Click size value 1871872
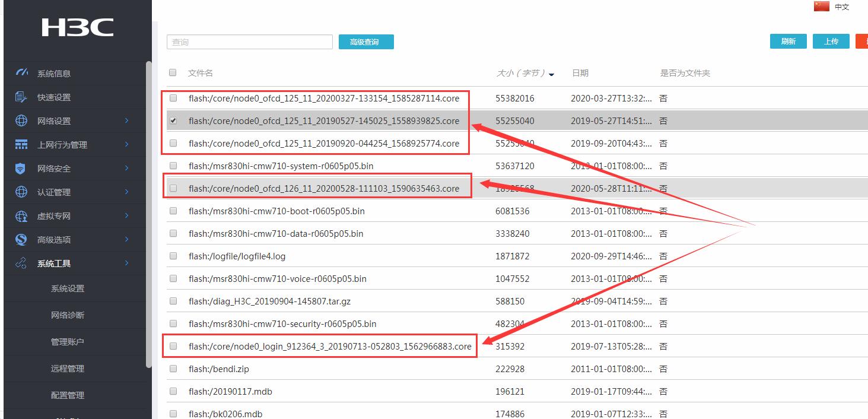 tap(513, 256)
